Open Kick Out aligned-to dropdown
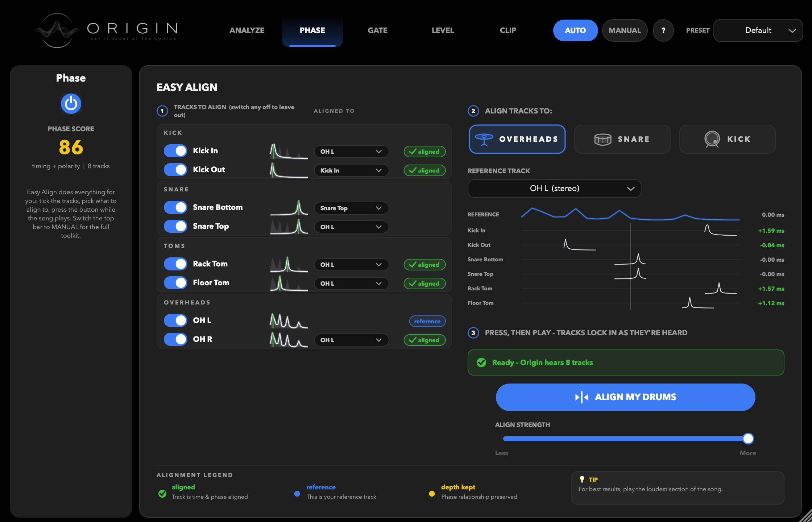 pyautogui.click(x=351, y=170)
